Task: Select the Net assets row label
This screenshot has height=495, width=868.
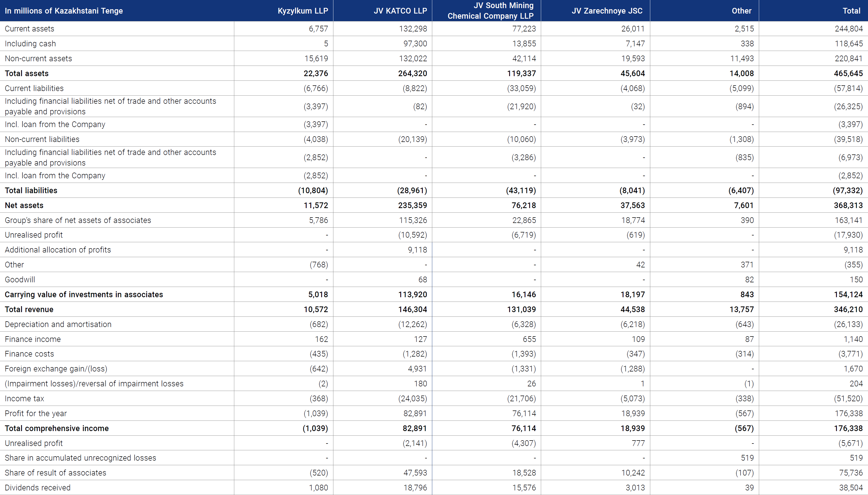Action: coord(24,205)
